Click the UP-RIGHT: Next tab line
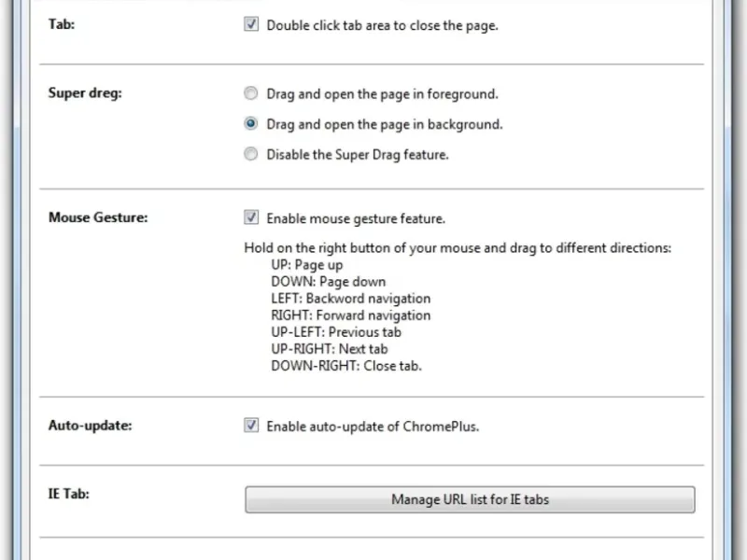 pyautogui.click(x=330, y=349)
